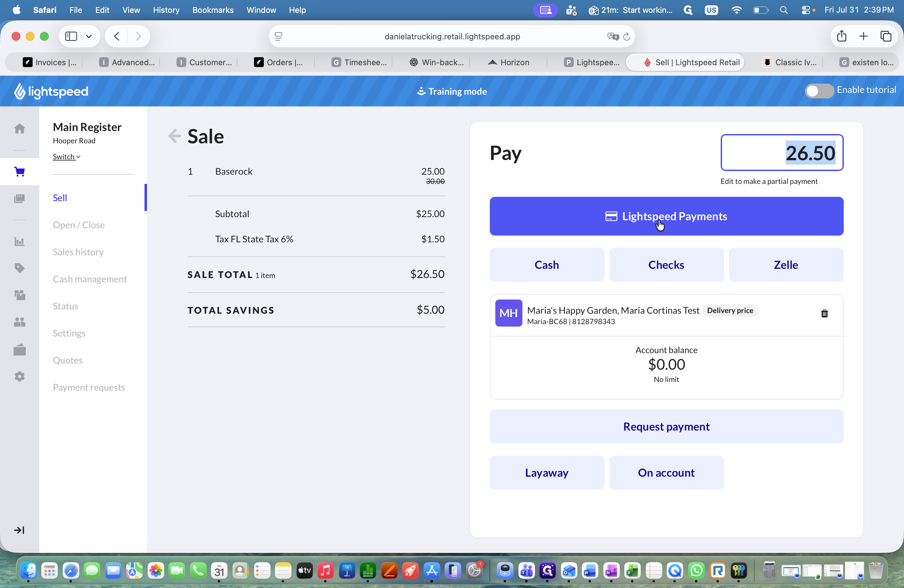Image resolution: width=904 pixels, height=588 pixels.
Task: Click the shopping cart Sell icon
Action: pos(19,172)
